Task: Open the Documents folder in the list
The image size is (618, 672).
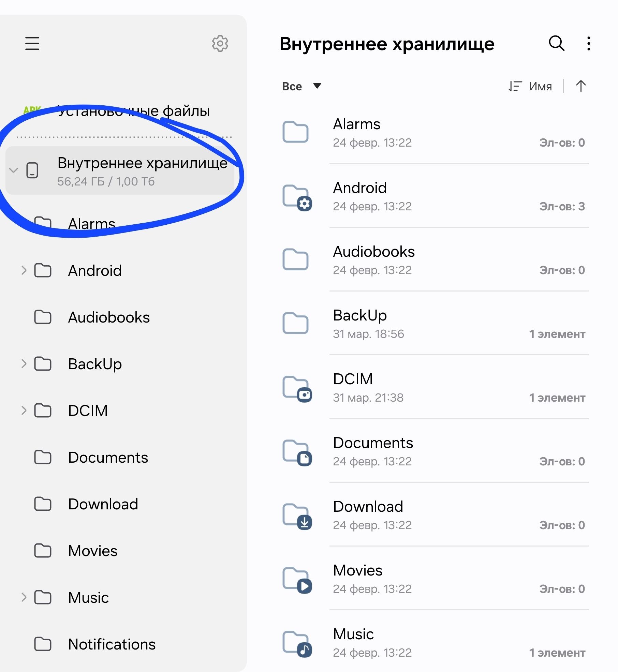Action: tap(434, 451)
